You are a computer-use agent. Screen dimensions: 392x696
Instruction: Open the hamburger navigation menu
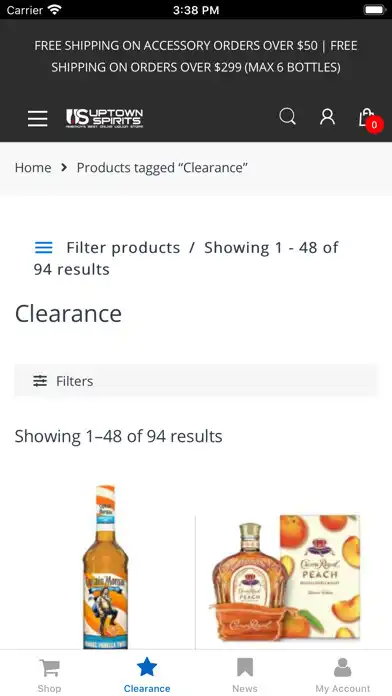[x=38, y=119]
